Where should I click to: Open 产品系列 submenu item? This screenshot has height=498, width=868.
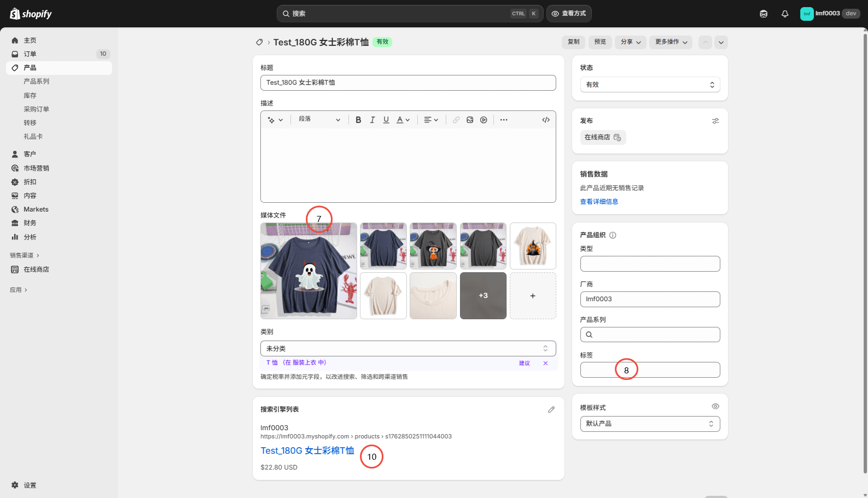coord(36,81)
